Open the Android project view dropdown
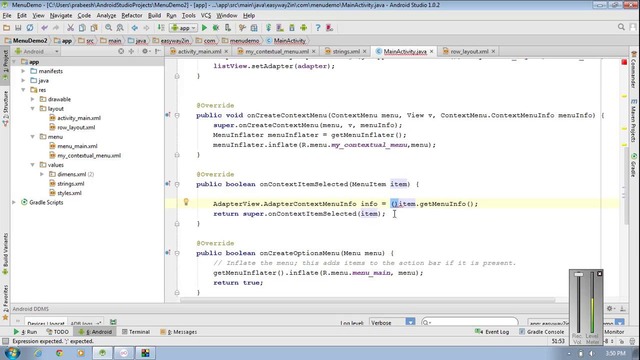 pyautogui.click(x=37, y=51)
